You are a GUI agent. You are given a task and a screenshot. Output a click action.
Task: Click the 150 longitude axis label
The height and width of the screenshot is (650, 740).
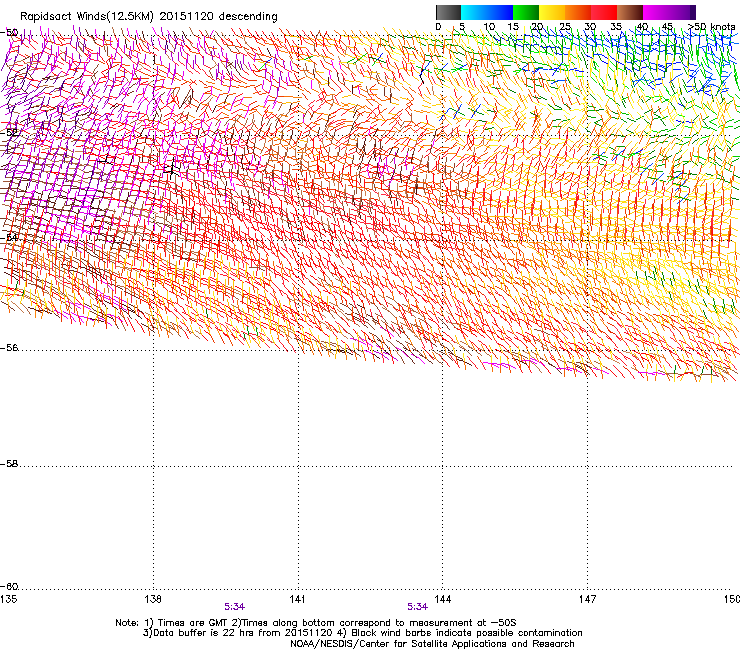(732, 599)
